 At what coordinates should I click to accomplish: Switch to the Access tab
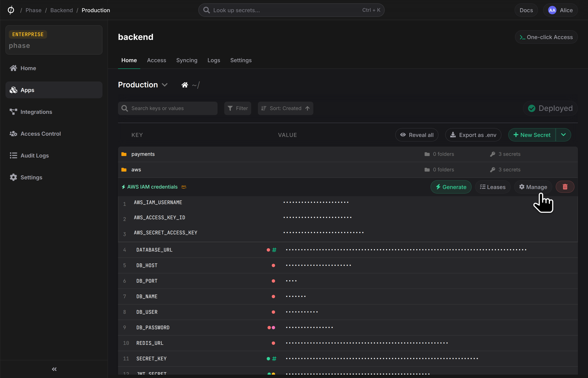156,60
